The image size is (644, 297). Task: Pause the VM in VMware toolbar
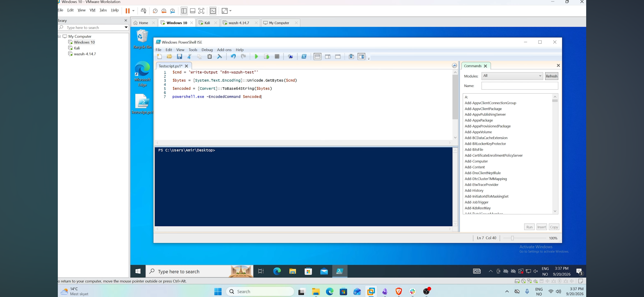point(128,11)
